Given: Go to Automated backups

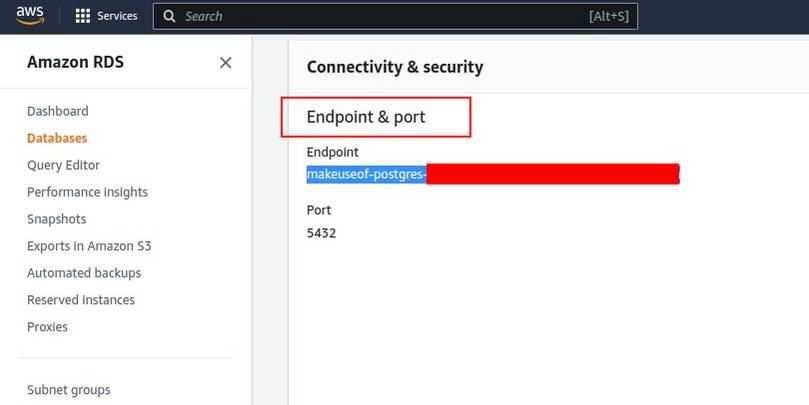Looking at the screenshot, I should (84, 273).
